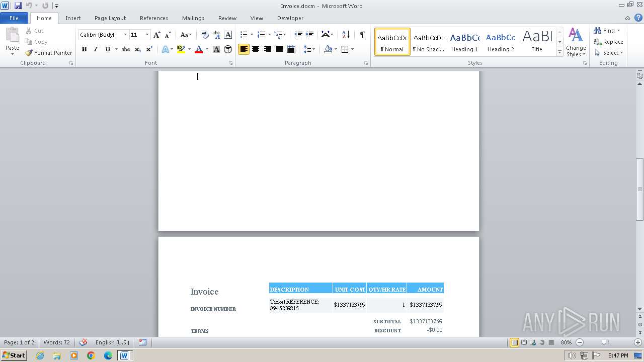Expand the Styles gallery more arrow

(x=559, y=52)
